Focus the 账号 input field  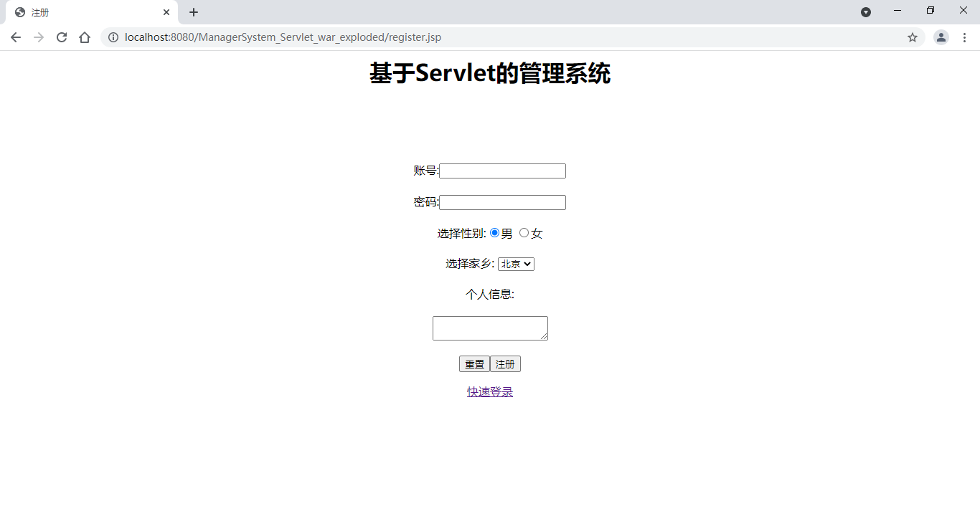click(x=502, y=171)
